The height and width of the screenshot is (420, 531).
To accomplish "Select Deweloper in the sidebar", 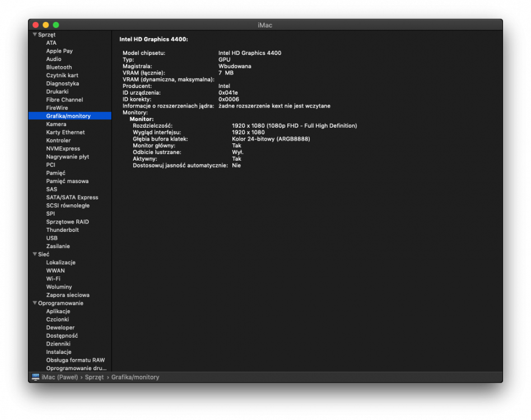I will [60, 327].
